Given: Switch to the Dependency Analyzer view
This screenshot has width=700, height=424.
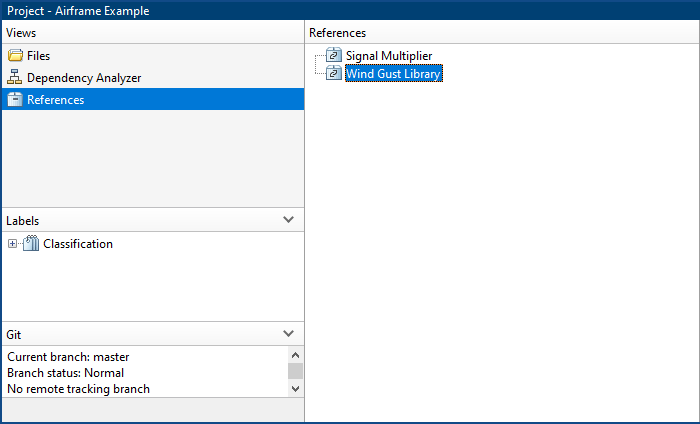Looking at the screenshot, I should coord(84,78).
